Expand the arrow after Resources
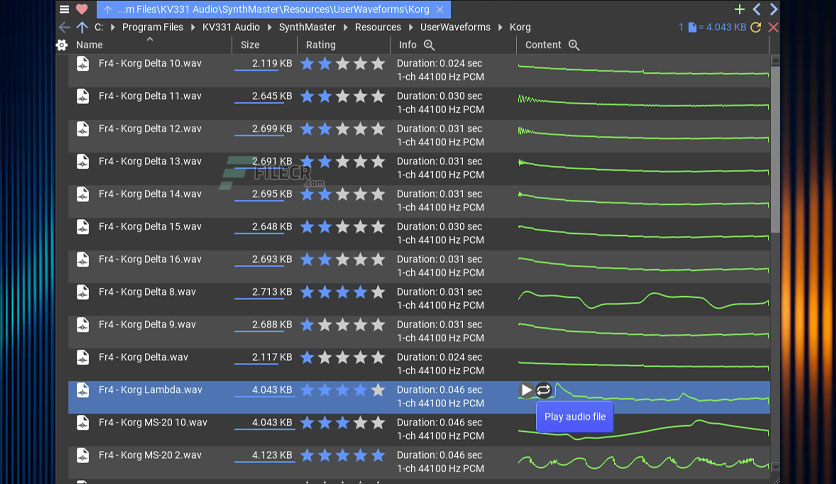The width and height of the screenshot is (836, 484). point(411,27)
